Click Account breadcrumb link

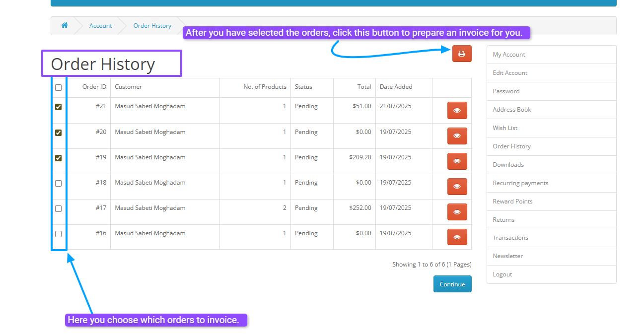click(x=100, y=26)
